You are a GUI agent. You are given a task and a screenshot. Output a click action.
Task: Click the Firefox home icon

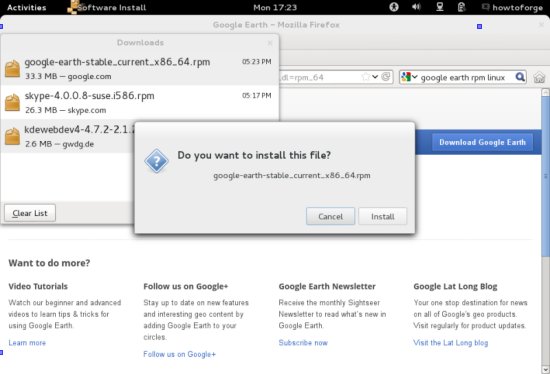pyautogui.click(x=539, y=77)
